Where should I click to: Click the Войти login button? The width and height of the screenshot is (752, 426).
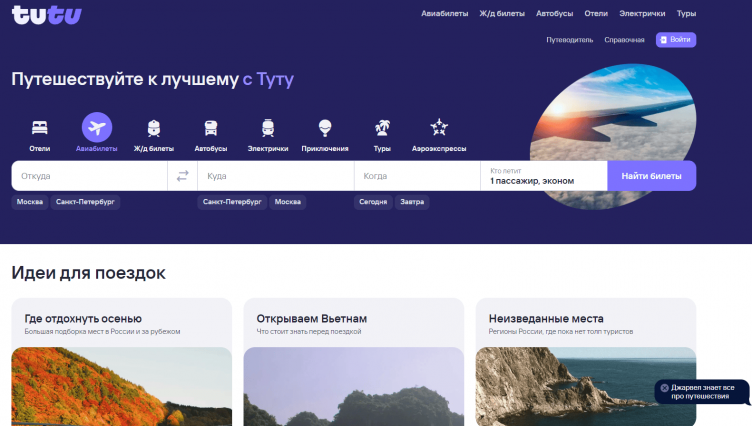coord(676,40)
